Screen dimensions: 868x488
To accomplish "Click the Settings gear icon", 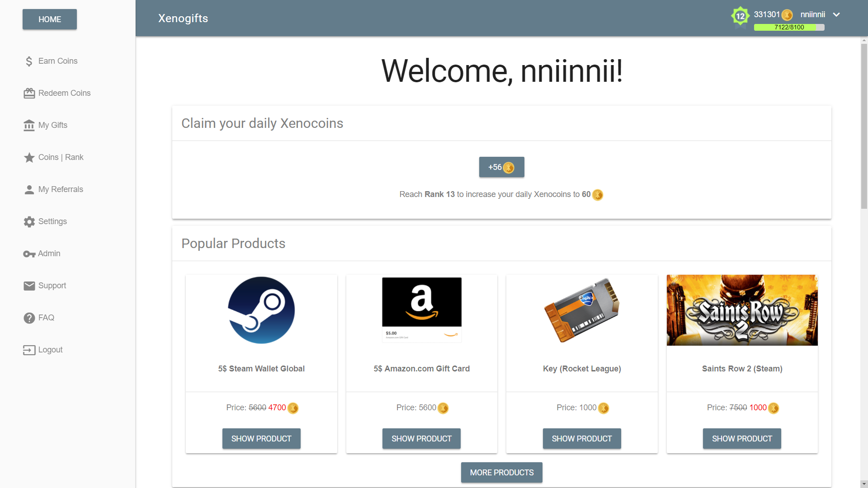I will [x=29, y=222].
